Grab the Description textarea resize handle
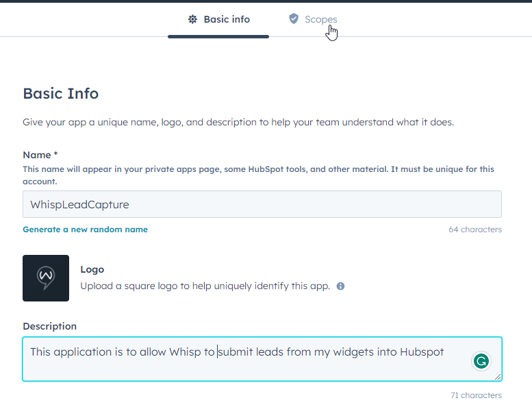This screenshot has height=420, width=532. click(498, 377)
